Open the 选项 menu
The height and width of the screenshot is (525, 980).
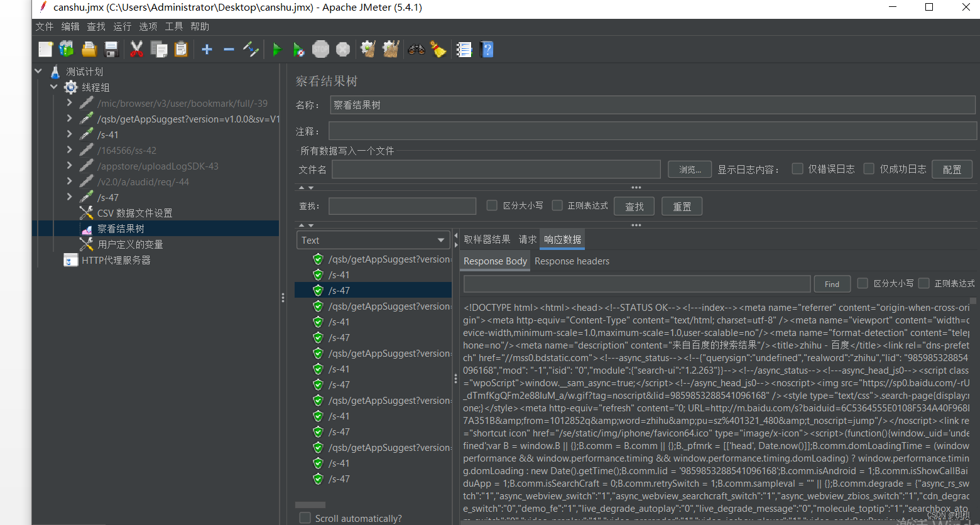point(148,26)
